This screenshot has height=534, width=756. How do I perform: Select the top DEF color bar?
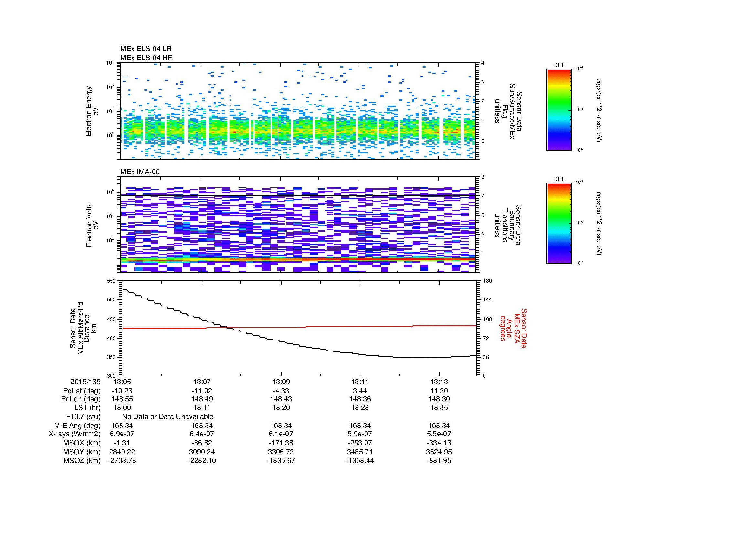point(559,110)
